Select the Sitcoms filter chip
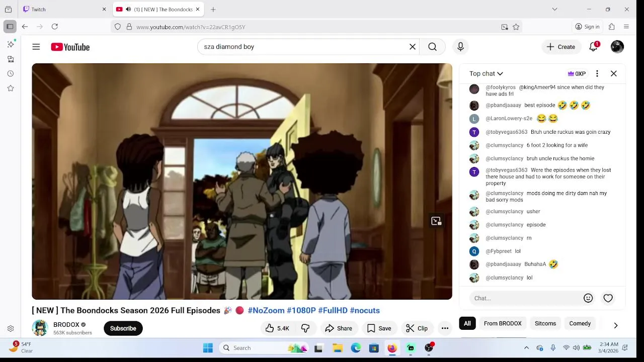This screenshot has height=362, width=644. click(545, 323)
